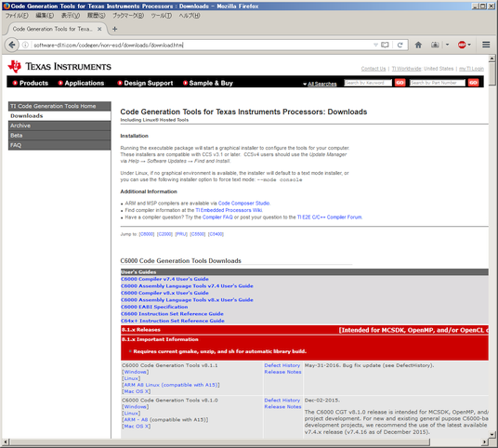Image resolution: width=498 pixels, height=448 pixels.
Task: Open the Sample & Buy navigation item
Action: (x=208, y=83)
